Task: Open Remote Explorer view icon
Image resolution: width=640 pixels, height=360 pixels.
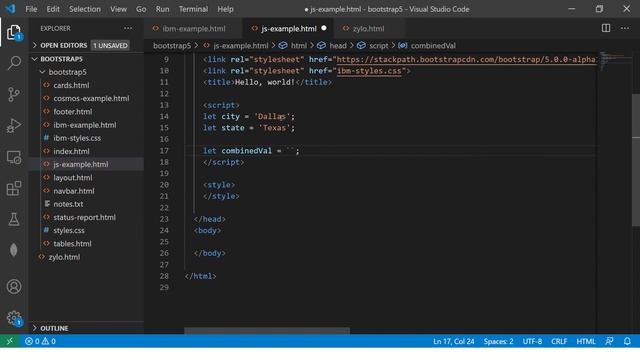Action: tap(14, 157)
